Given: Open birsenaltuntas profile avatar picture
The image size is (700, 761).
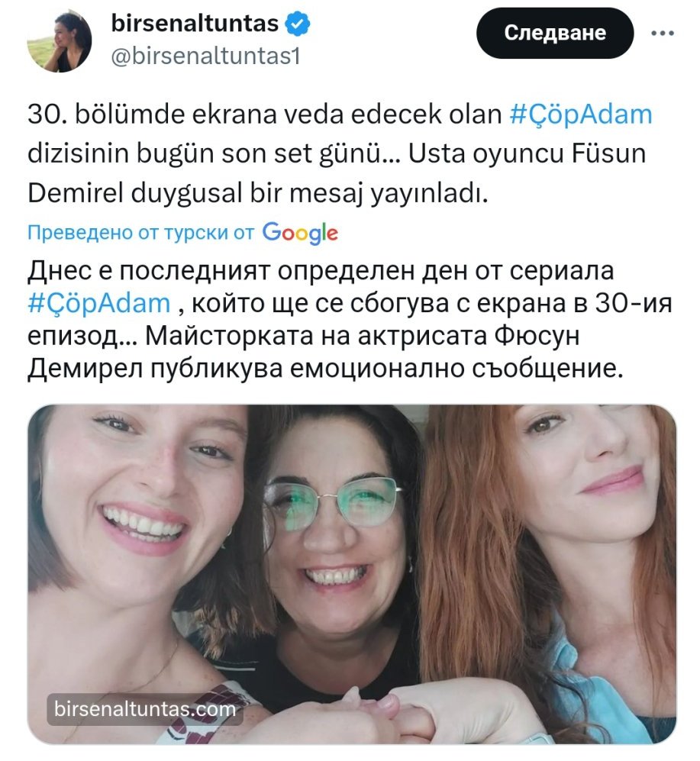Looking at the screenshot, I should pyautogui.click(x=60, y=40).
